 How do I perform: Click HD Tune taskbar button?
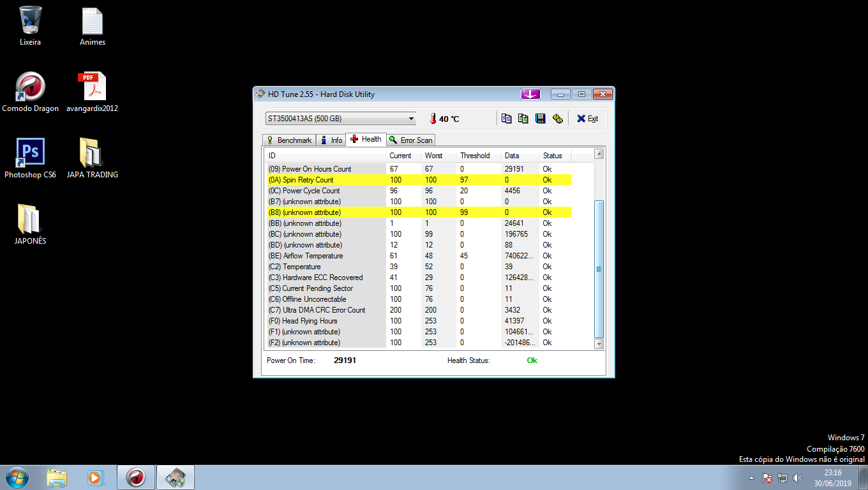pos(176,477)
